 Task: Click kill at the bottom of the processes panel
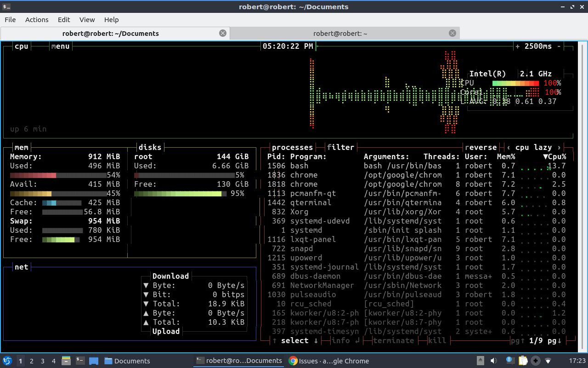coord(436,340)
